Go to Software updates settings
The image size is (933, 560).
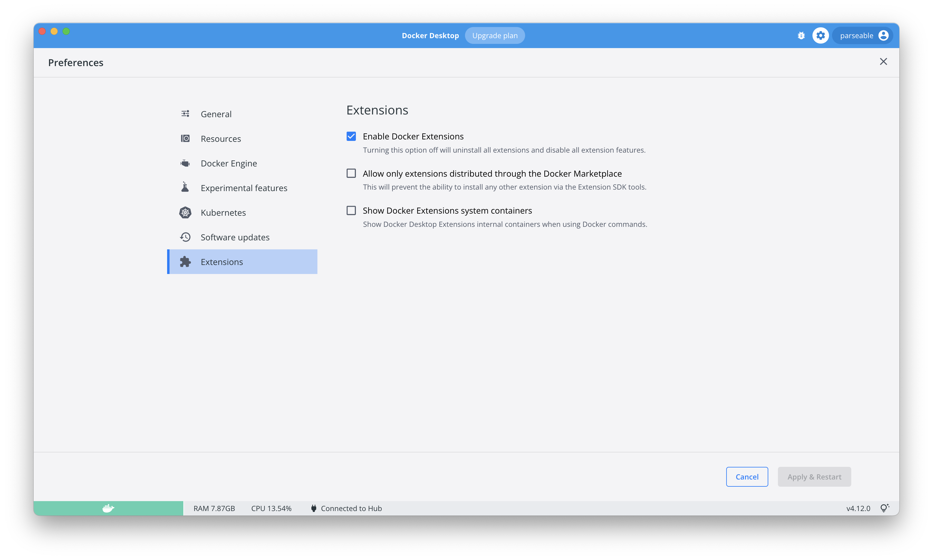coord(235,237)
